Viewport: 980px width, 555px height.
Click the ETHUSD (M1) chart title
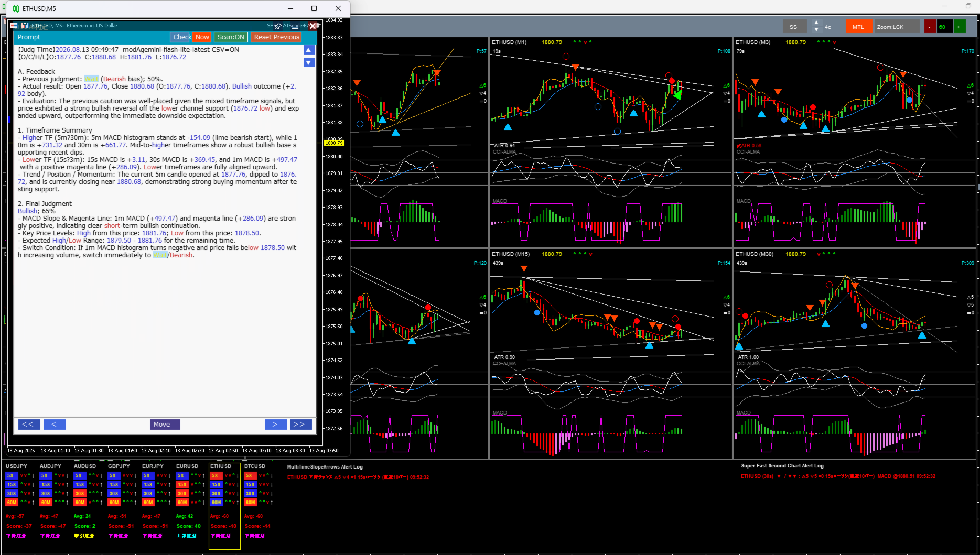click(509, 42)
